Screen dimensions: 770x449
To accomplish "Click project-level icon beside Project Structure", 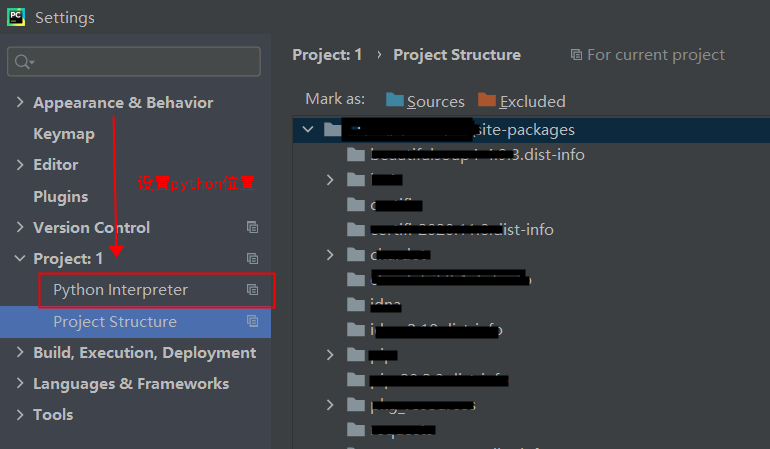I will click(252, 321).
